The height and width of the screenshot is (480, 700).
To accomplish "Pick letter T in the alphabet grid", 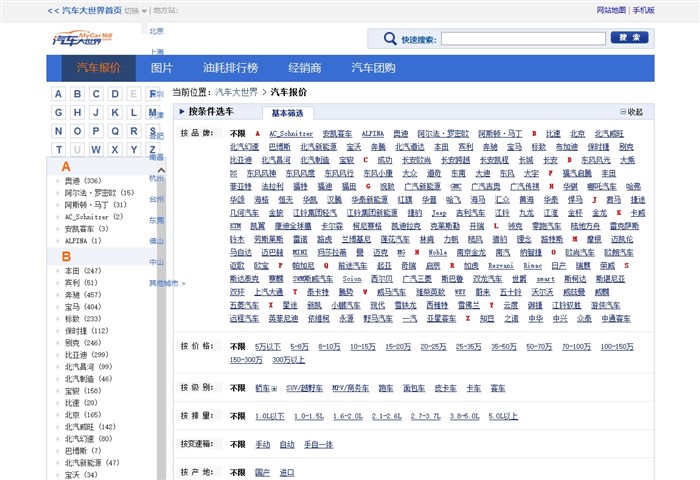I will pos(58,150).
